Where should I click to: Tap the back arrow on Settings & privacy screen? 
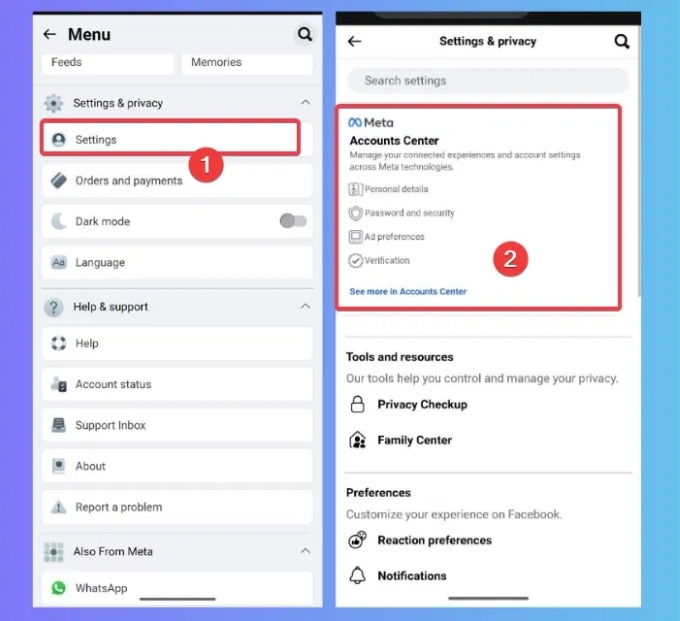355,41
